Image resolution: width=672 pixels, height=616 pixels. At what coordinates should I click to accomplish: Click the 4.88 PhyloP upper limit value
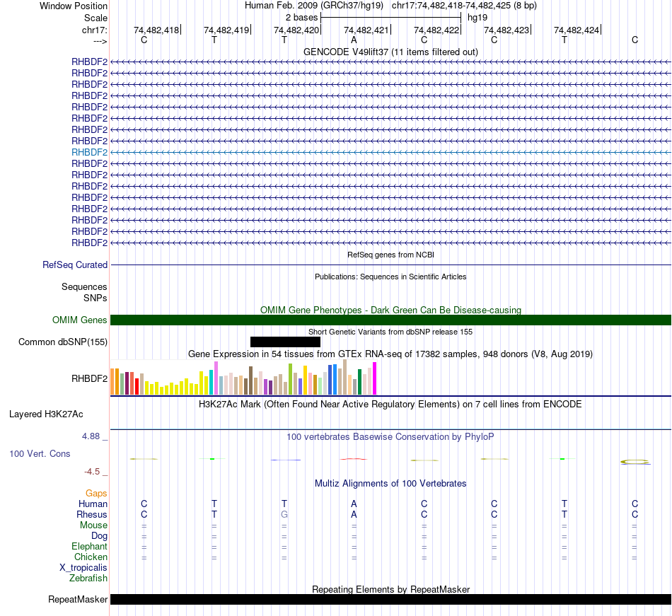coord(91,436)
